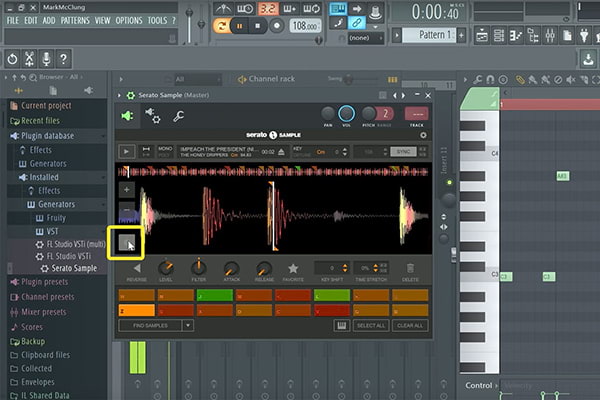The width and height of the screenshot is (600, 400).
Task: Toggle the 3.2 countdown before recording
Action: tap(268, 8)
